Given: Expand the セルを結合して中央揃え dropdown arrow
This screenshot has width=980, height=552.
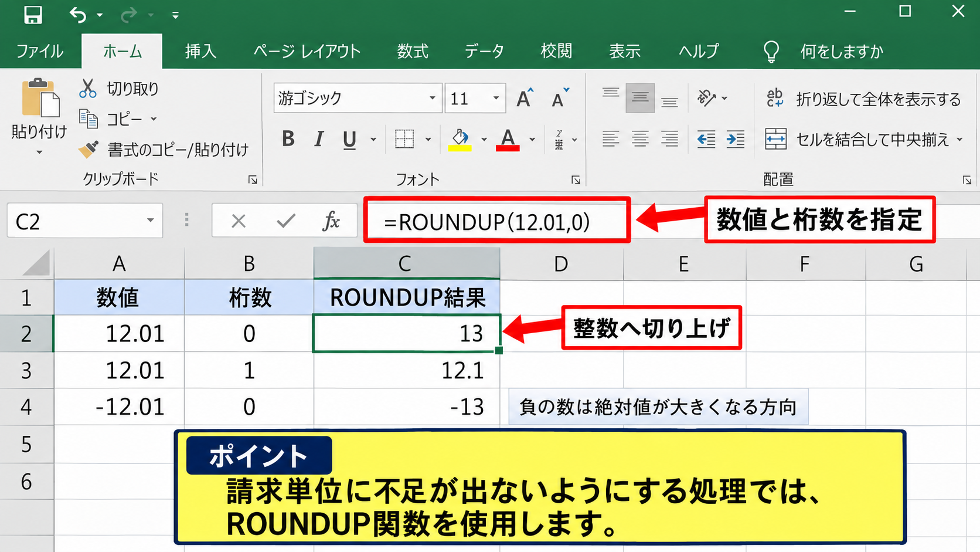Looking at the screenshot, I should [959, 140].
